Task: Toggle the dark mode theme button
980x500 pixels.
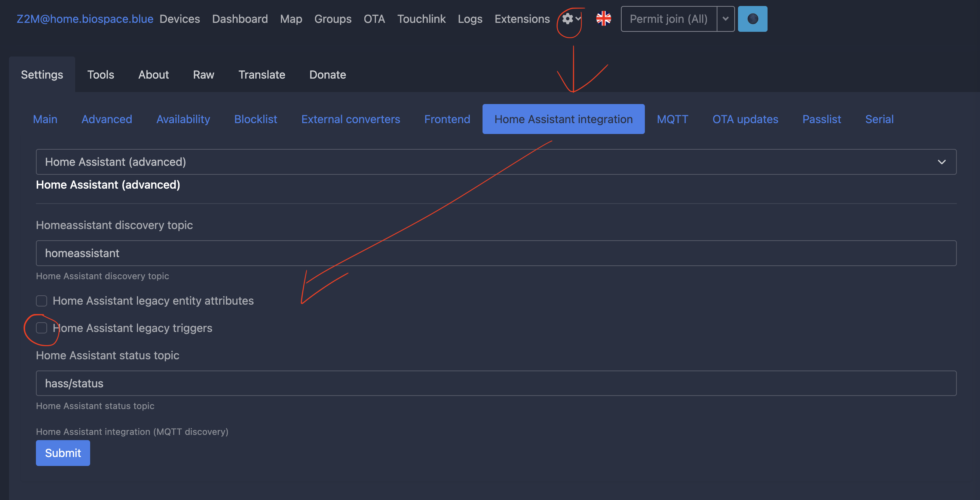Action: pyautogui.click(x=752, y=19)
